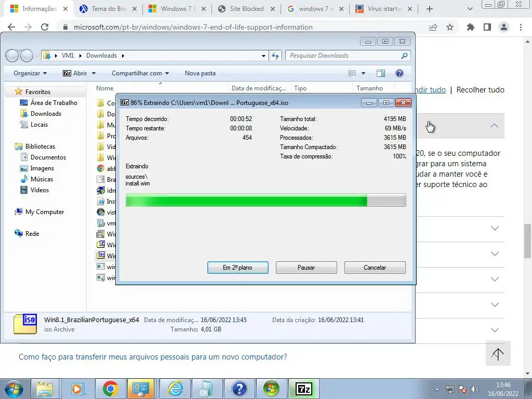Open Chrome tab search dropdown

470,9
